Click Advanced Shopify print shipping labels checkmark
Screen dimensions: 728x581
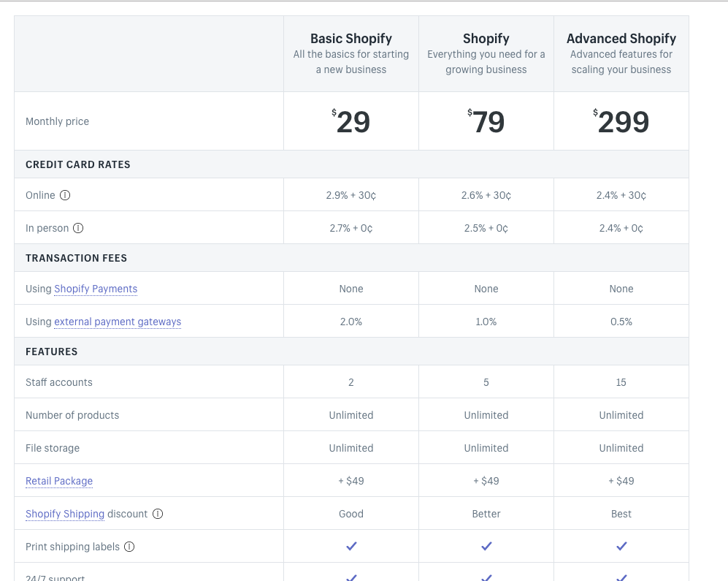coord(621,546)
